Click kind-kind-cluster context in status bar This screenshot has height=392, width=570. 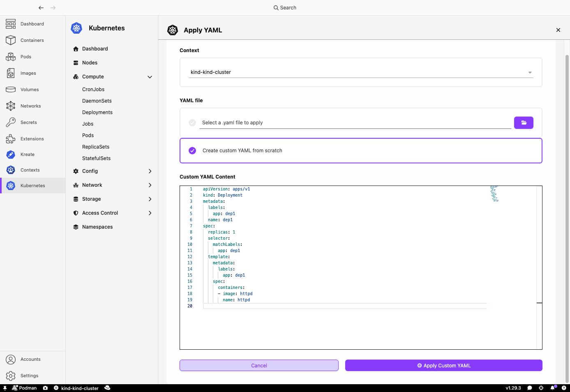point(76,388)
